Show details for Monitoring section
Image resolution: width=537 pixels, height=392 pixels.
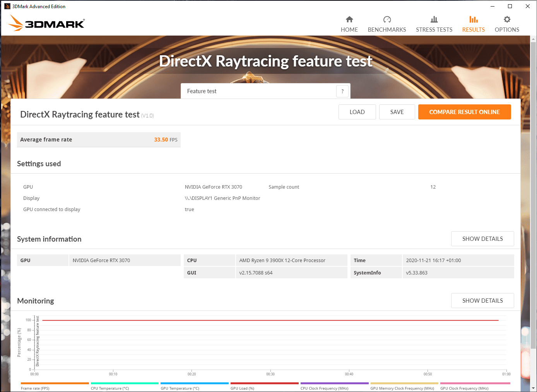482,301
